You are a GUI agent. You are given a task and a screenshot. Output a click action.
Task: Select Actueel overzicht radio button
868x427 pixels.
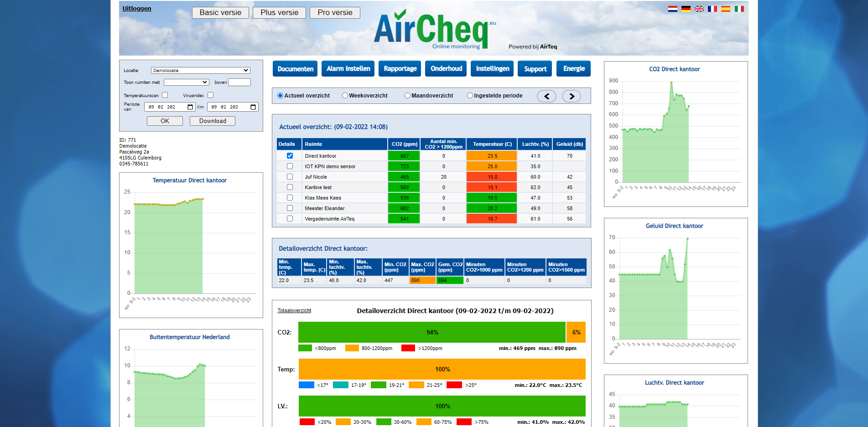click(x=280, y=96)
